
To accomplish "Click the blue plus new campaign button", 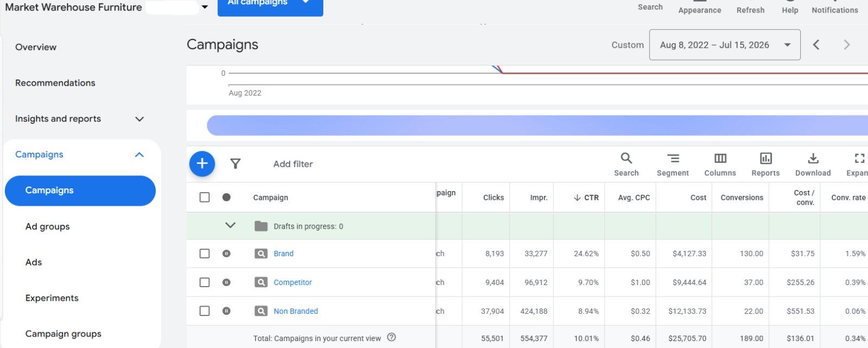I will pyautogui.click(x=202, y=163).
